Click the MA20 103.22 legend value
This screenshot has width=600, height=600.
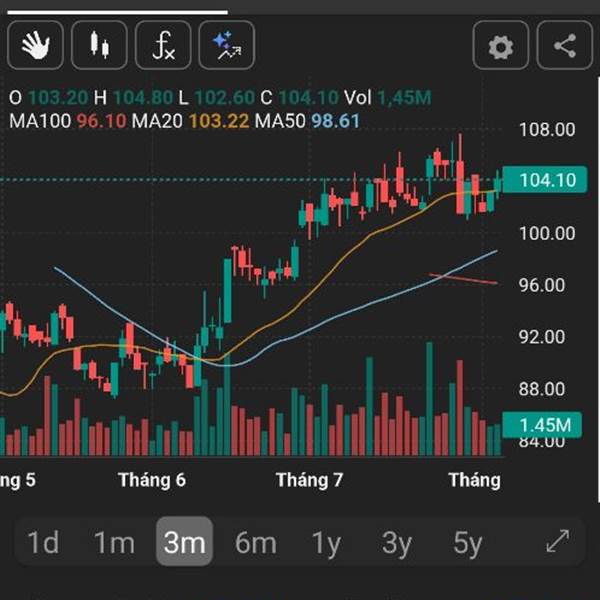[x=190, y=121]
